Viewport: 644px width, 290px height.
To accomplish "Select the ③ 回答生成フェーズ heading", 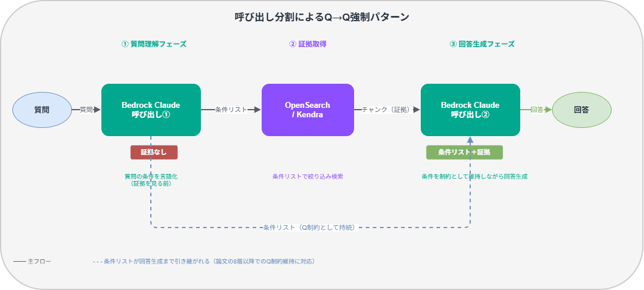I will (482, 44).
